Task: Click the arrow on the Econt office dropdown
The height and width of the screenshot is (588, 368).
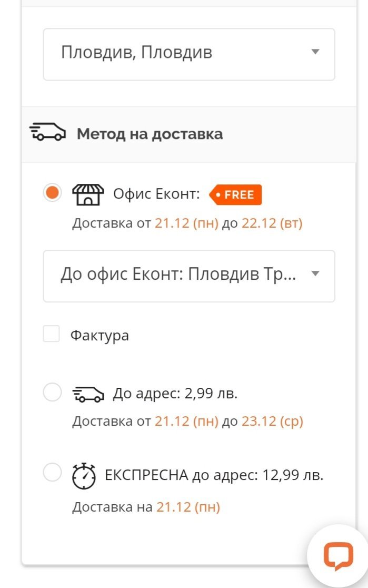Action: pyautogui.click(x=315, y=273)
